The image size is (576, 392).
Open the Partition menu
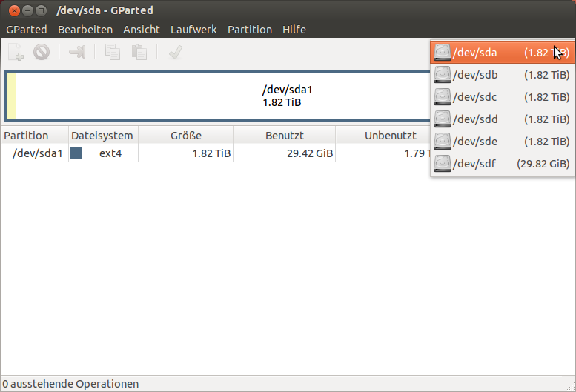pos(250,30)
